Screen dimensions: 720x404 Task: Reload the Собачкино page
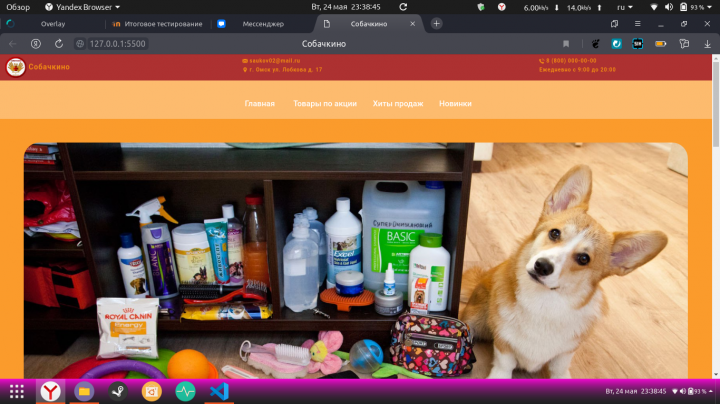point(59,44)
